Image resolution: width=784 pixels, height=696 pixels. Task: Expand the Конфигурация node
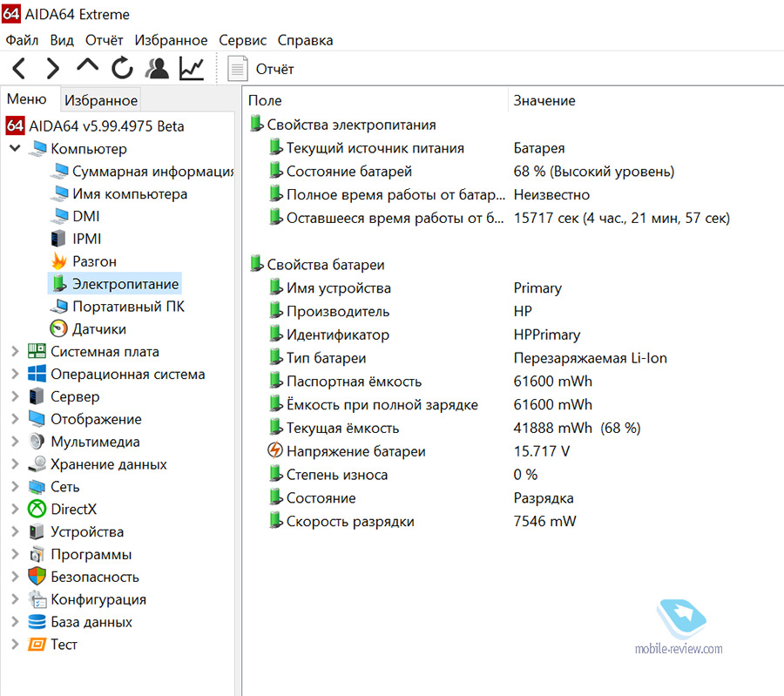[15, 599]
